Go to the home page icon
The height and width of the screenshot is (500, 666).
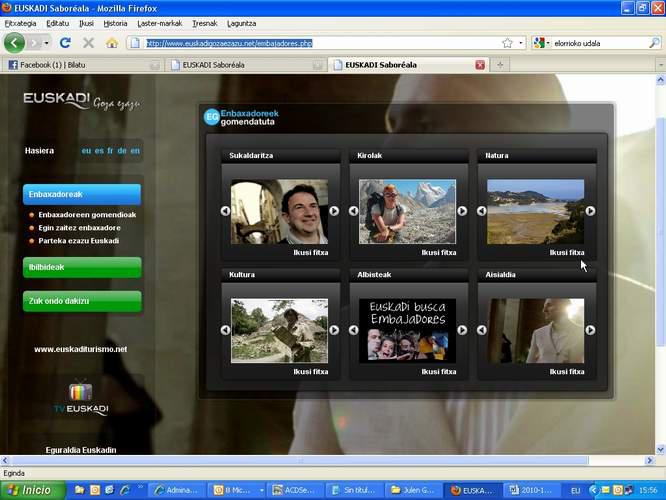pyautogui.click(x=112, y=42)
